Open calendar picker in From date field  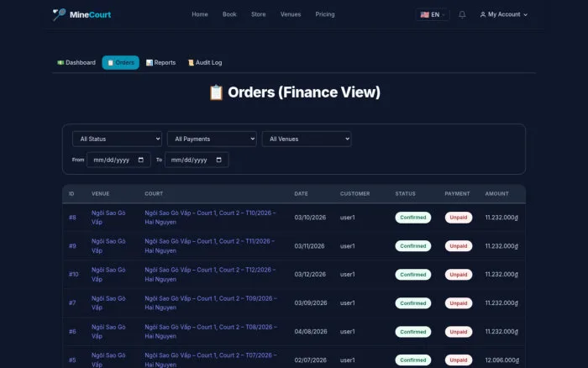click(141, 160)
